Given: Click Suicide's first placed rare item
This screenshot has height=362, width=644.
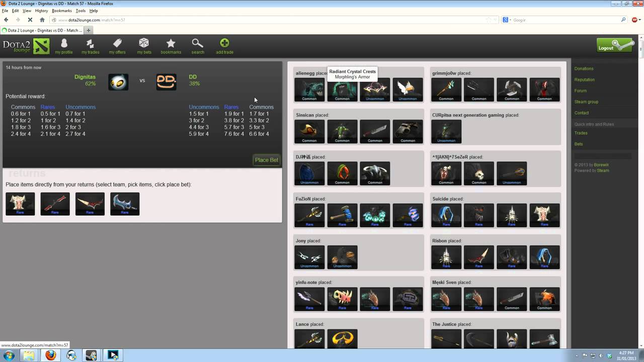Looking at the screenshot, I should coord(446,215).
